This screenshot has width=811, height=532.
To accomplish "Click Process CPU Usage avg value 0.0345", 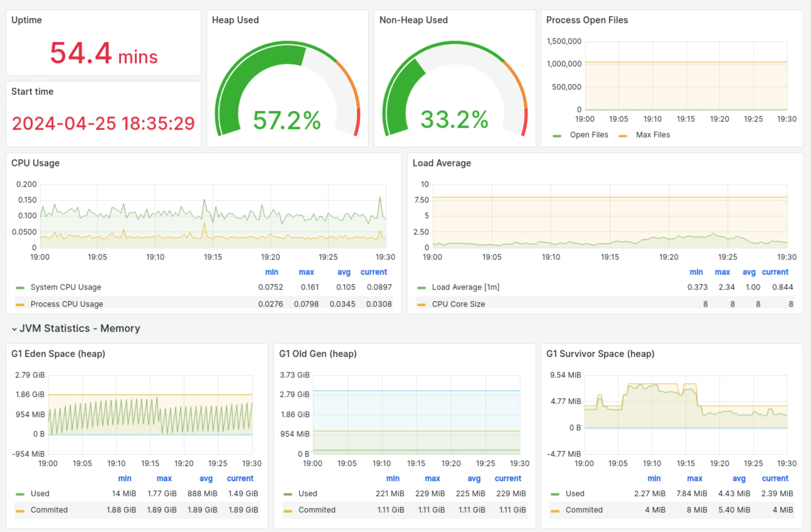I will coord(342,304).
